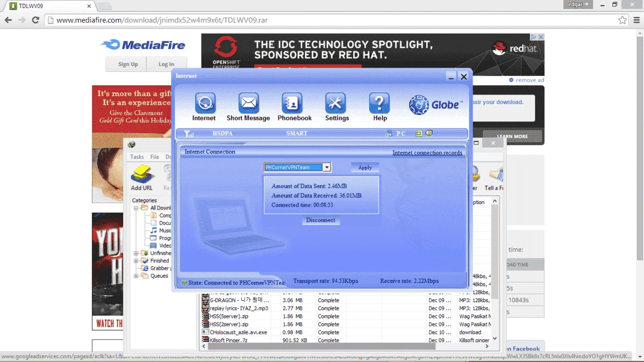Screen dimensions: 644x362
Task: Open the File menu in IDM
Action: pyautogui.click(x=154, y=157)
